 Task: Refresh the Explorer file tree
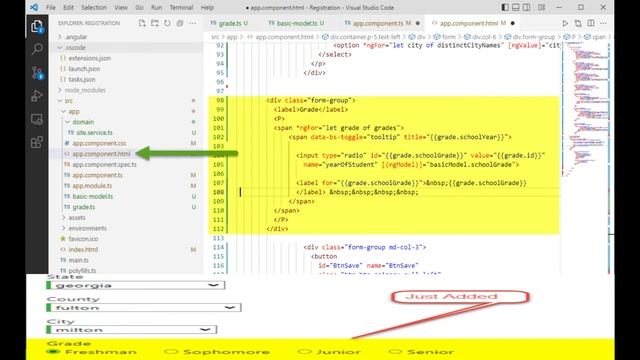[x=167, y=23]
